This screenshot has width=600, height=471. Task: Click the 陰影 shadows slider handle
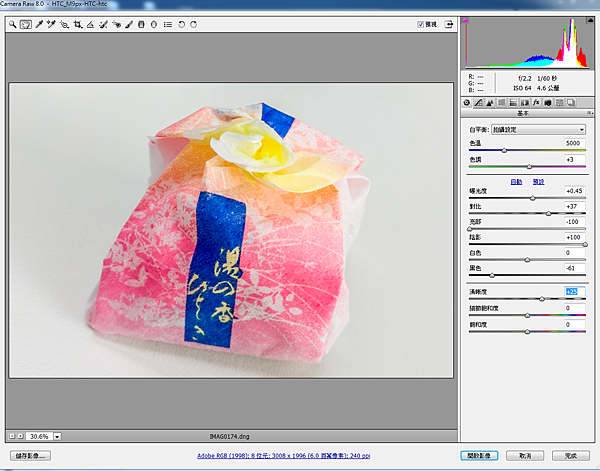[x=585, y=244]
